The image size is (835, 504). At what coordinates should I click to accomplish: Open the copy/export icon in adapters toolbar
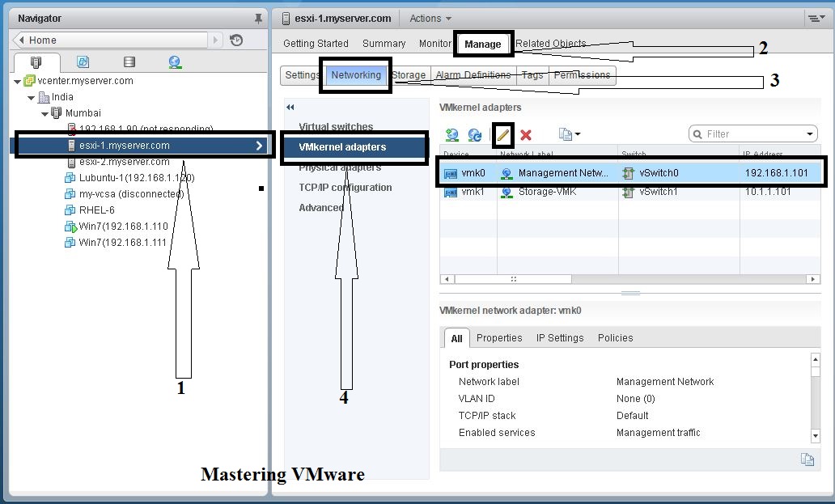coord(569,134)
